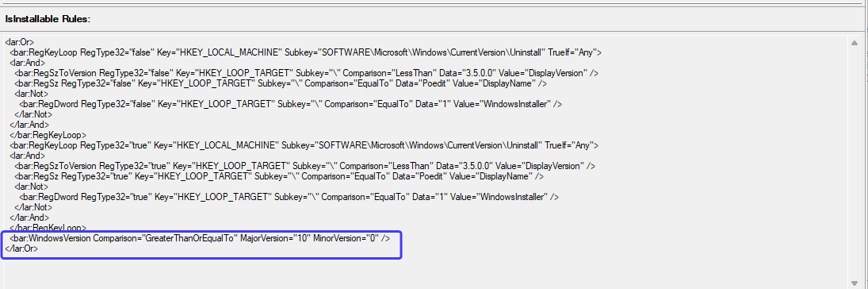The width and height of the screenshot is (868, 289).
Task: Click the RegSzToVersion line with RegType32="true"
Action: click(305, 166)
